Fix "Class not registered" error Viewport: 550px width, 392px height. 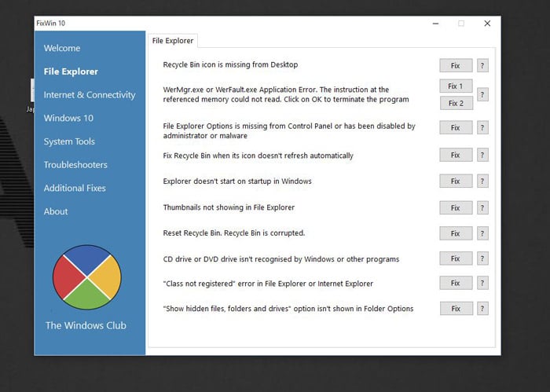[x=456, y=283]
